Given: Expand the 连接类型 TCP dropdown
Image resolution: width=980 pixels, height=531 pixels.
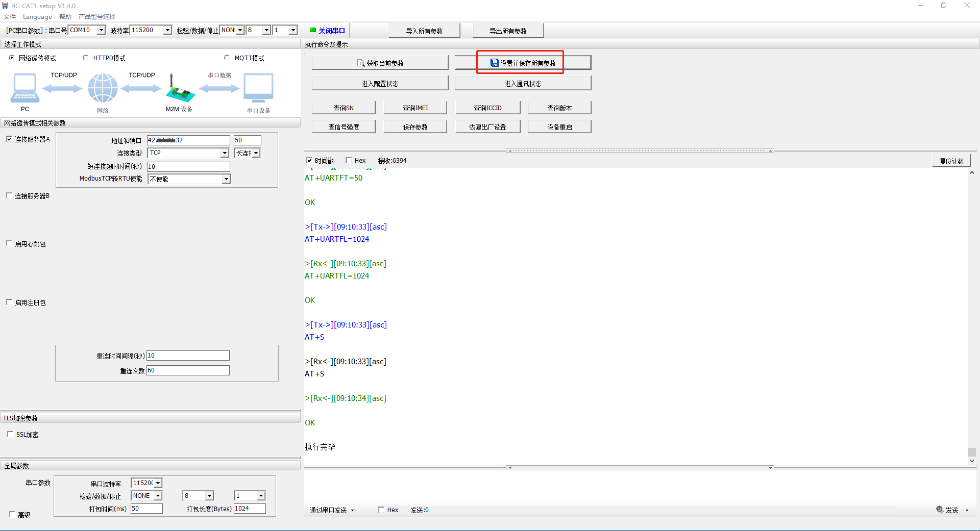Looking at the screenshot, I should pos(225,153).
